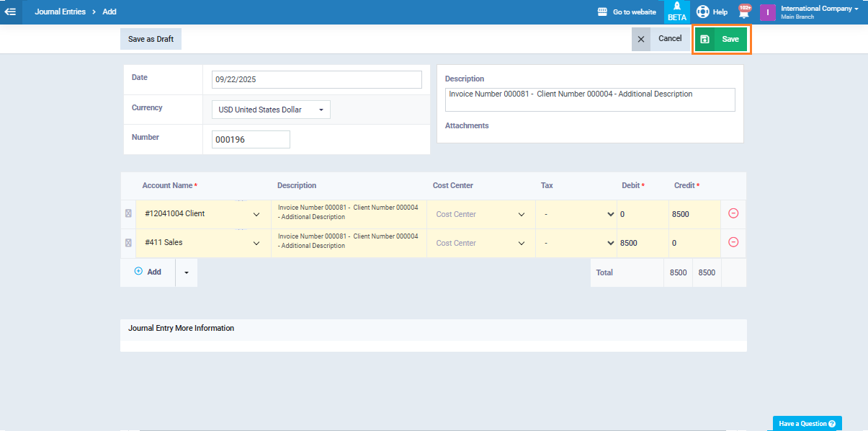The image size is (868, 431).
Task: Grab drag handle of Sales row
Action: point(128,243)
